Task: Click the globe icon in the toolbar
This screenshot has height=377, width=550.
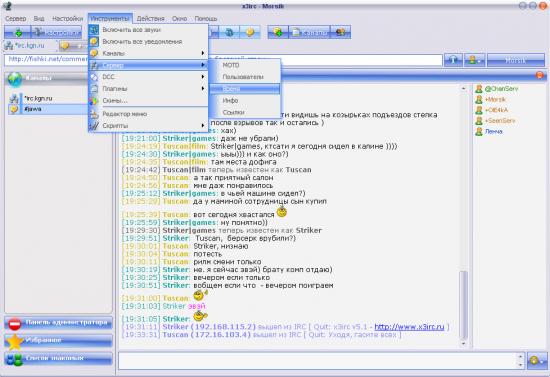Action: point(229,33)
